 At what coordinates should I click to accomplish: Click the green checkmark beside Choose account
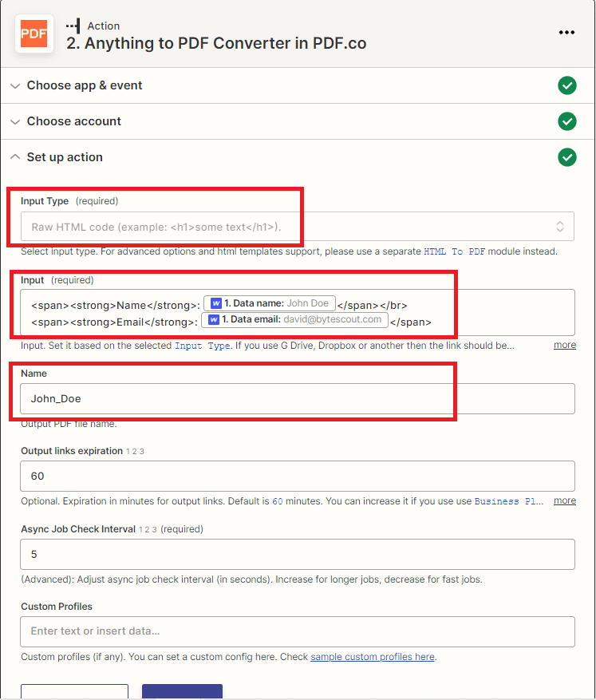(x=567, y=121)
